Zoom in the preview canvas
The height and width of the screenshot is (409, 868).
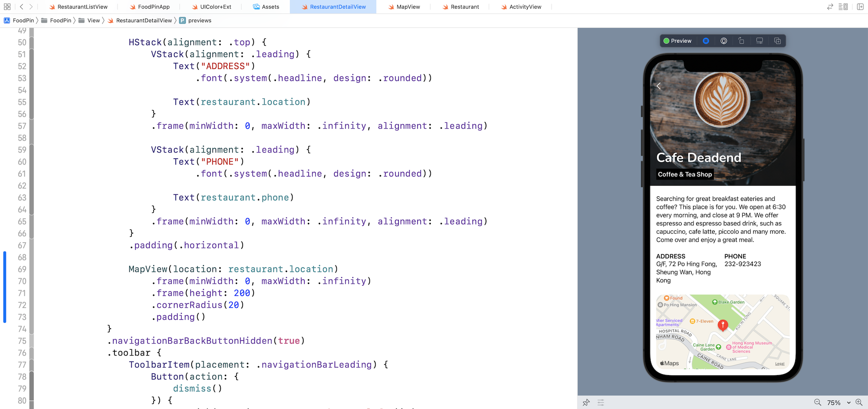point(859,402)
